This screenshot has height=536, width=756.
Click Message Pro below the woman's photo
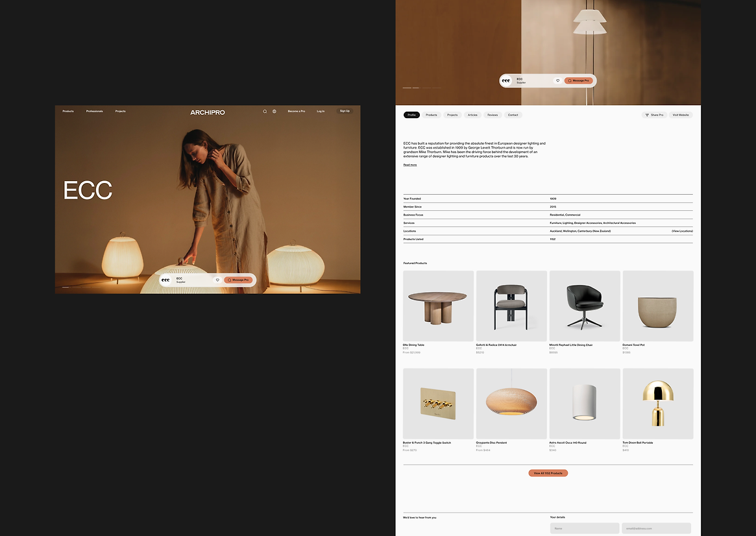(238, 280)
